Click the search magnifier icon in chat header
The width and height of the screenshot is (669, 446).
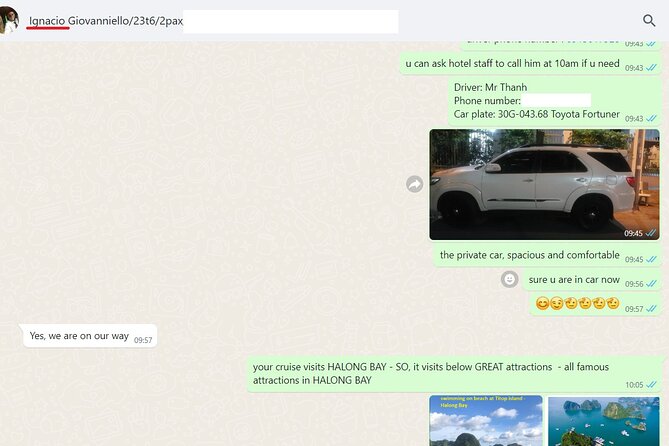coord(649,20)
